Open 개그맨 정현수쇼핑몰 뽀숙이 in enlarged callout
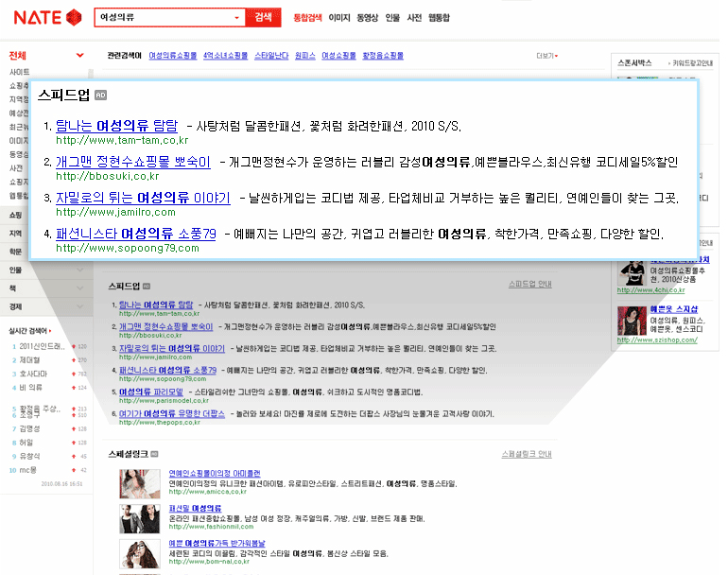 [x=132, y=162]
